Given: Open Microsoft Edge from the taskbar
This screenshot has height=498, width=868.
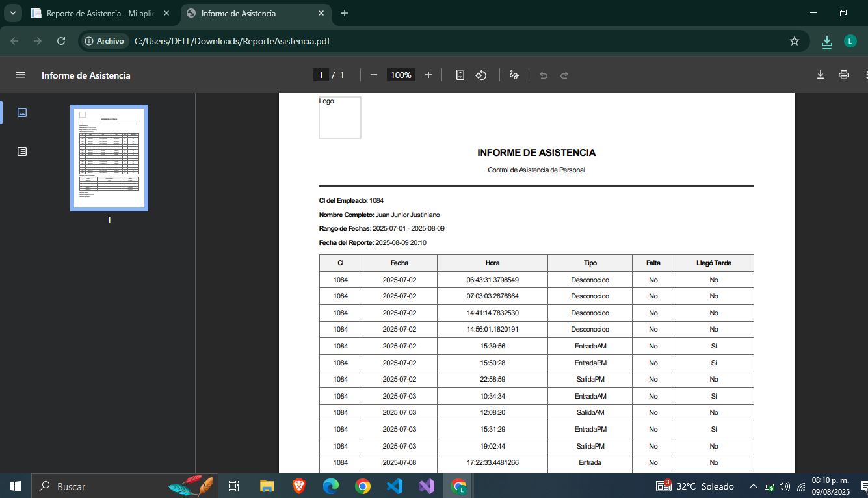Looking at the screenshot, I should pos(331,486).
